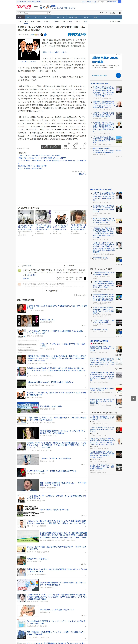This screenshot has height=644, width=138.
Task: Open article ひろゆき氏「給料が上がることがない」
Action: (57, 307)
